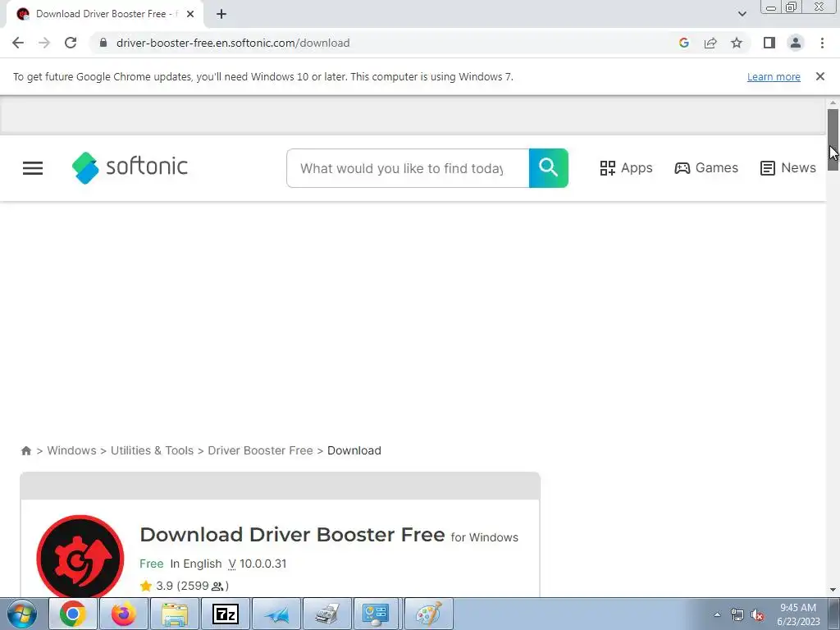The height and width of the screenshot is (630, 840).
Task: Click the Driver Booster app logo
Action: click(x=80, y=557)
